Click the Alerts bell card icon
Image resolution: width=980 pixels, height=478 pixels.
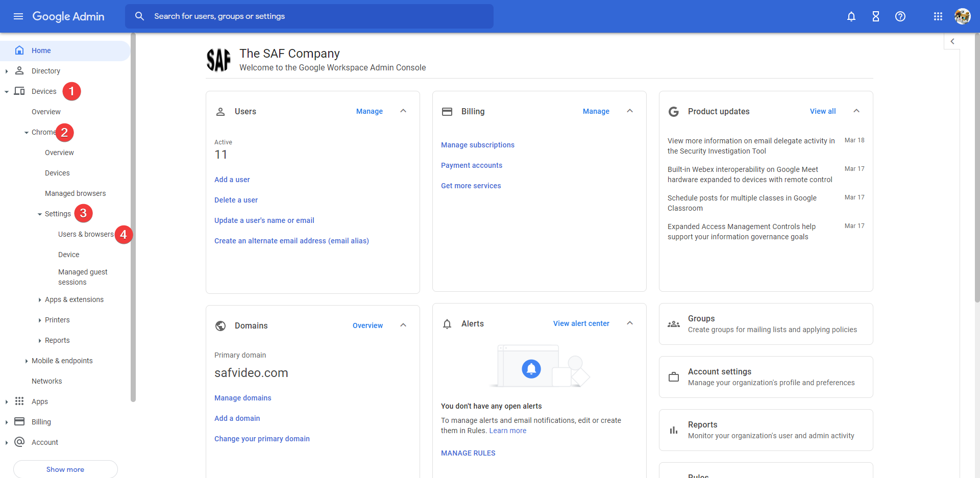(447, 323)
